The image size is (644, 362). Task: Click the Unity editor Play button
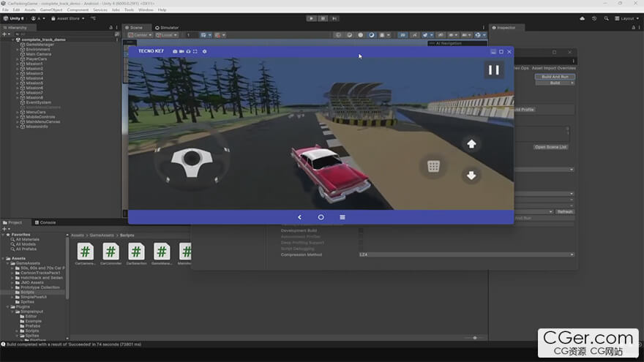tap(311, 18)
